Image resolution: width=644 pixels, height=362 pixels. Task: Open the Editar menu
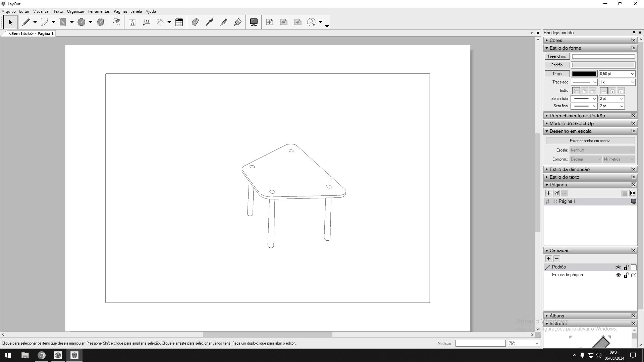point(24,11)
